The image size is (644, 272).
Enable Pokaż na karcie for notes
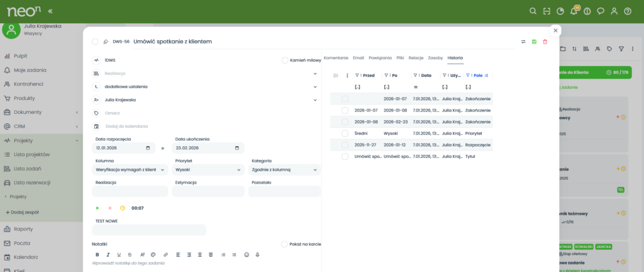point(284,244)
